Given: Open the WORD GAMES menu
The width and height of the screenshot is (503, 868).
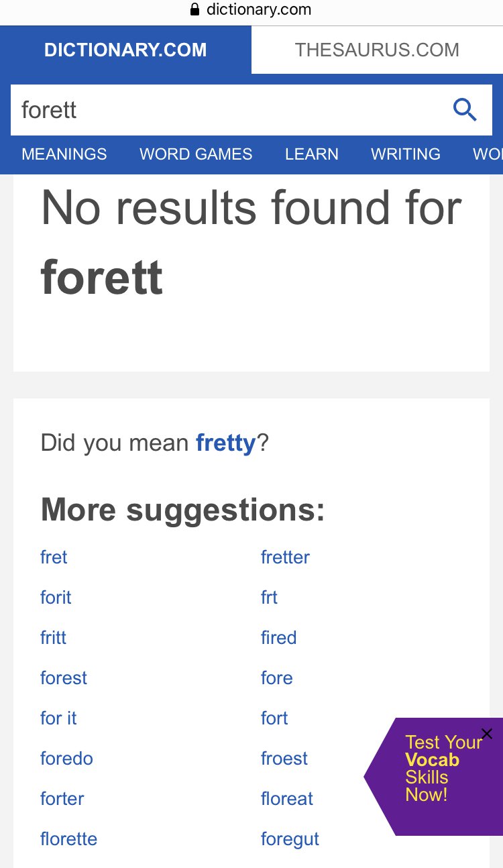Looking at the screenshot, I should (196, 154).
